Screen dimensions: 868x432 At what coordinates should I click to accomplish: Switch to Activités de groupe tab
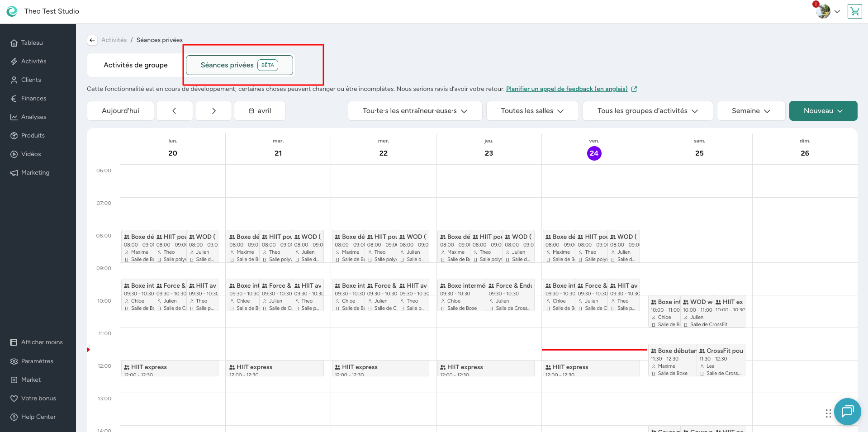tap(135, 65)
